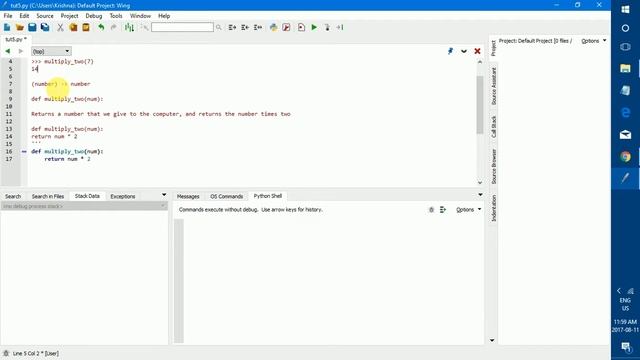Open Python documentation icon

tap(273, 27)
